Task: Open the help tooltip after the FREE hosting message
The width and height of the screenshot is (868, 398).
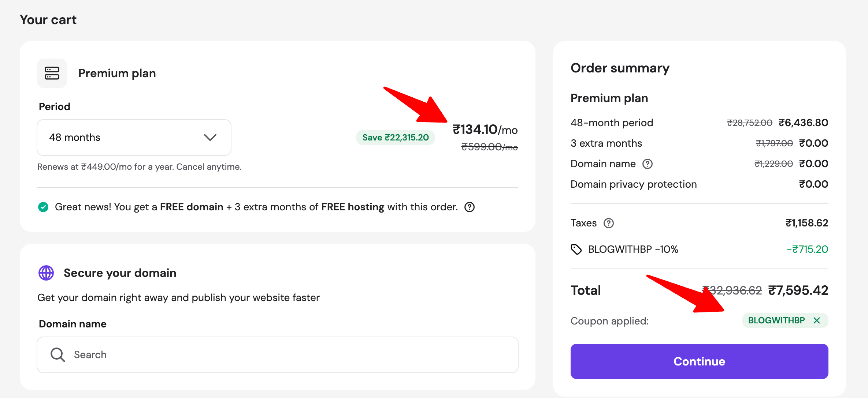Action: (470, 207)
